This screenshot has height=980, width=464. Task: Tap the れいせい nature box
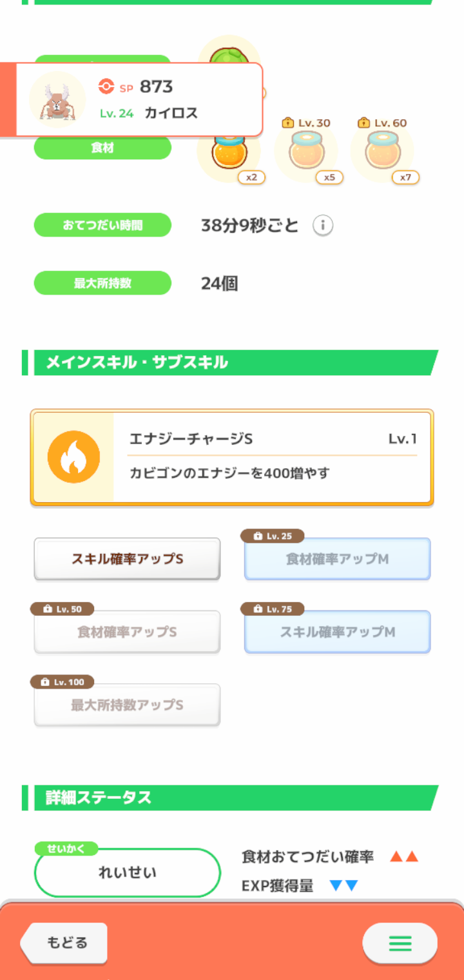pos(127,872)
